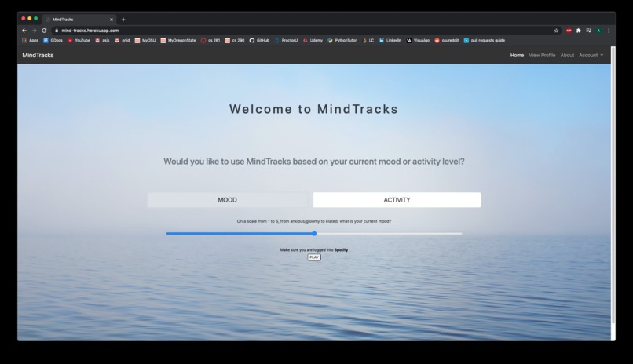Close the MindTracks browser tab
Viewport: 633px width, 364px height.
[x=112, y=20]
